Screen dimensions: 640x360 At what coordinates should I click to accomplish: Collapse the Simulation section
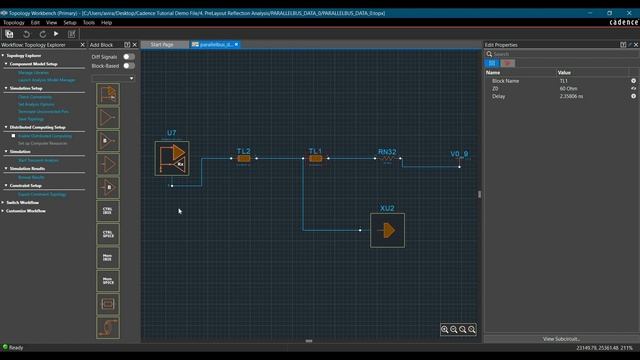coord(6,151)
